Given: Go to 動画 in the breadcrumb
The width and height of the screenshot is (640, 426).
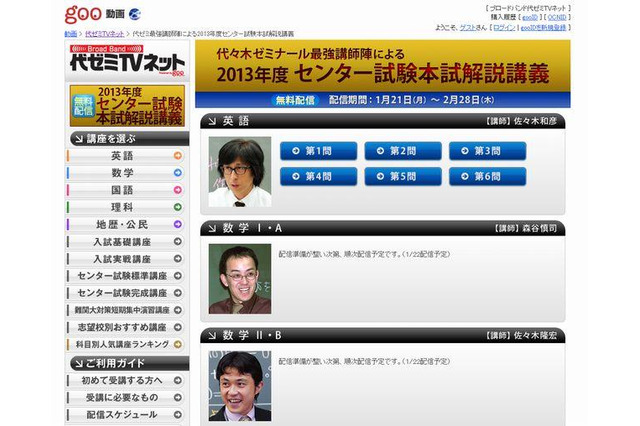Looking at the screenshot, I should pos(71,34).
